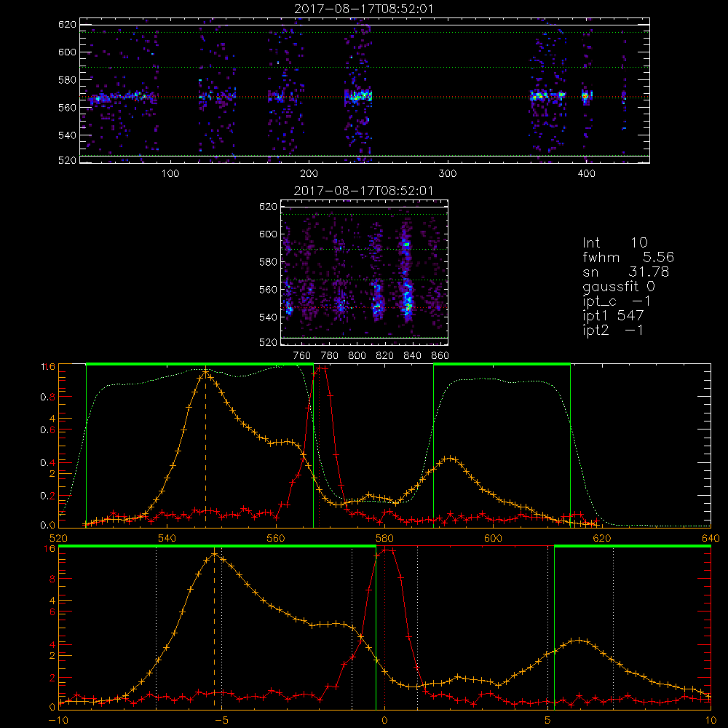
Task: Click y-axis label 540 of the top image
Action: pyautogui.click(x=67, y=135)
